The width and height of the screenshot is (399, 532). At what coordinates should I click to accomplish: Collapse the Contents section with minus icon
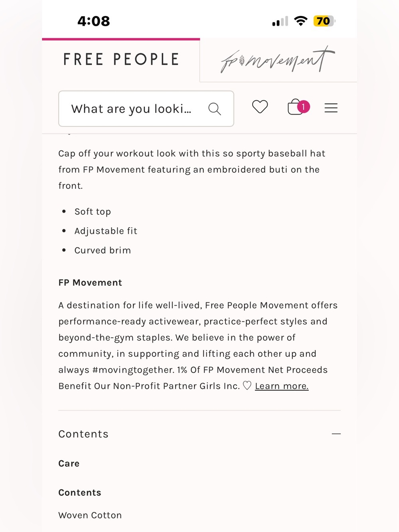click(x=336, y=434)
